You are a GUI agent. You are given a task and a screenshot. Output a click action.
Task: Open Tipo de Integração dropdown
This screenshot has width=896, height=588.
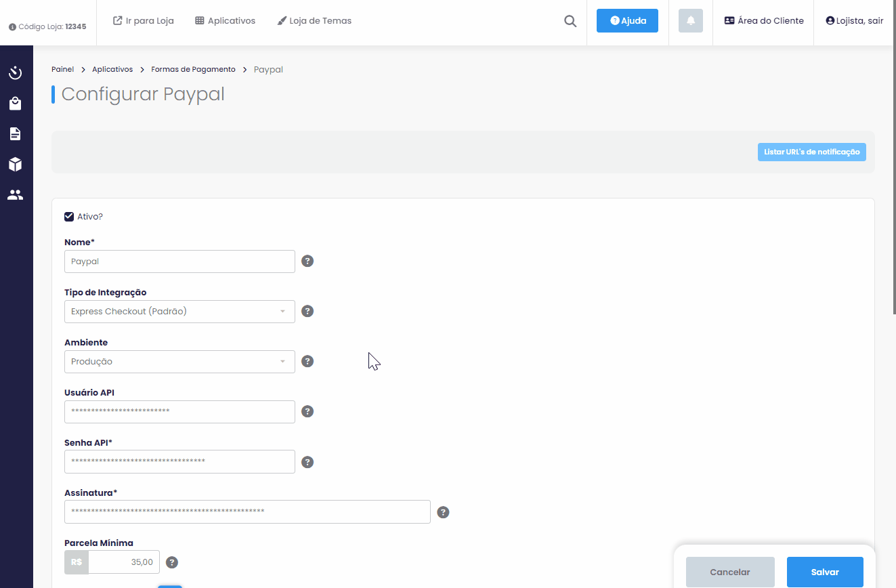tap(179, 312)
